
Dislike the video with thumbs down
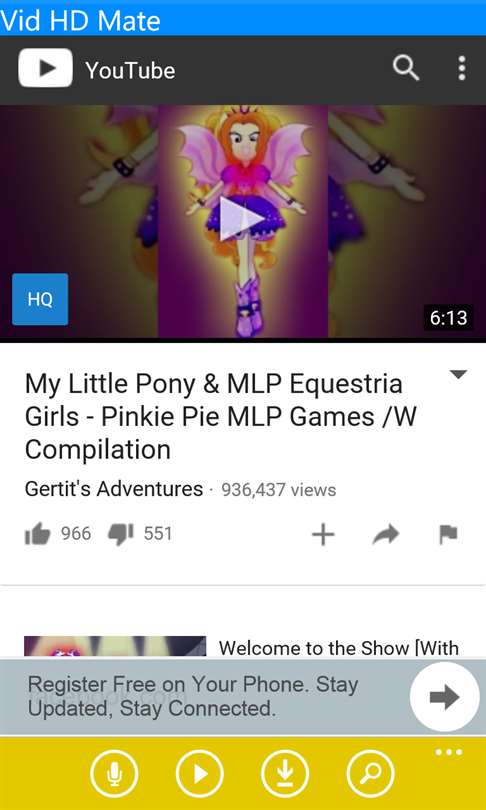[120, 534]
